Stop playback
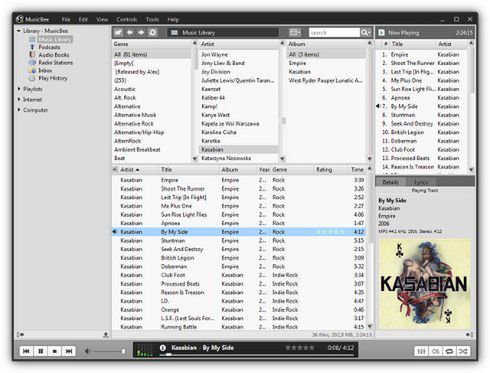Image resolution: width=490 pixels, height=373 pixels. coord(55,351)
